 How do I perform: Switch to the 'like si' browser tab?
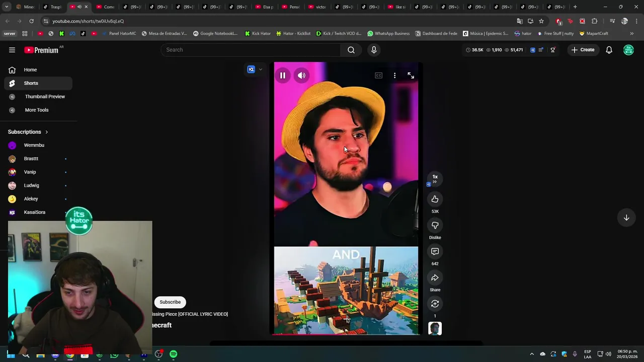(x=397, y=7)
